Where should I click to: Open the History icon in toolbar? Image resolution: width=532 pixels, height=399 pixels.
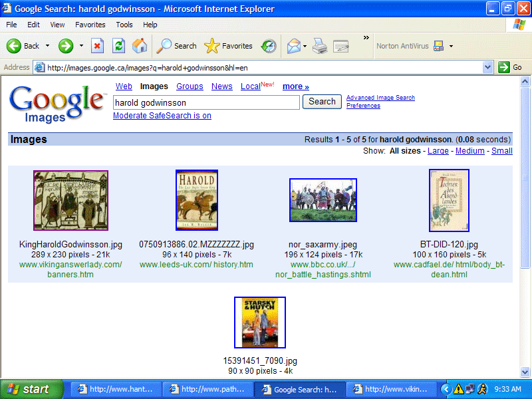point(269,46)
